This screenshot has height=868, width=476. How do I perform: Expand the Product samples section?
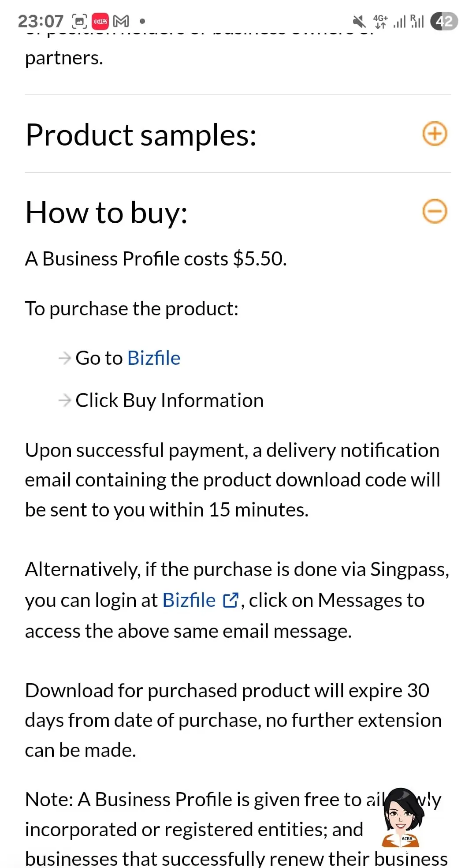point(435,134)
